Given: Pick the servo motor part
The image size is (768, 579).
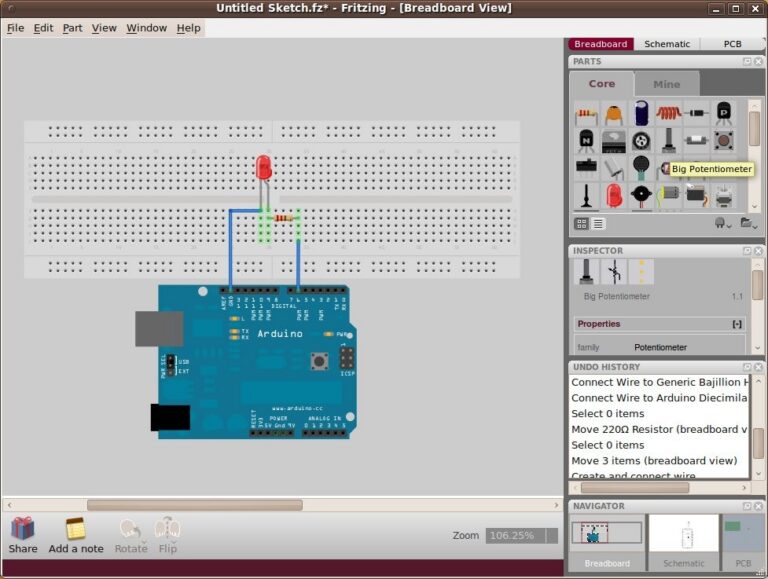Looking at the screenshot, I should coord(696,195).
